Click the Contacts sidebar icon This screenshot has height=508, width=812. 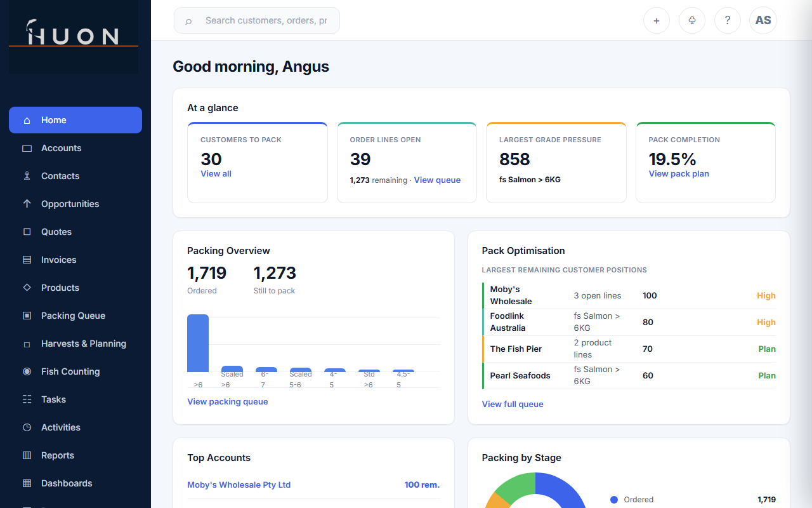[x=27, y=176]
